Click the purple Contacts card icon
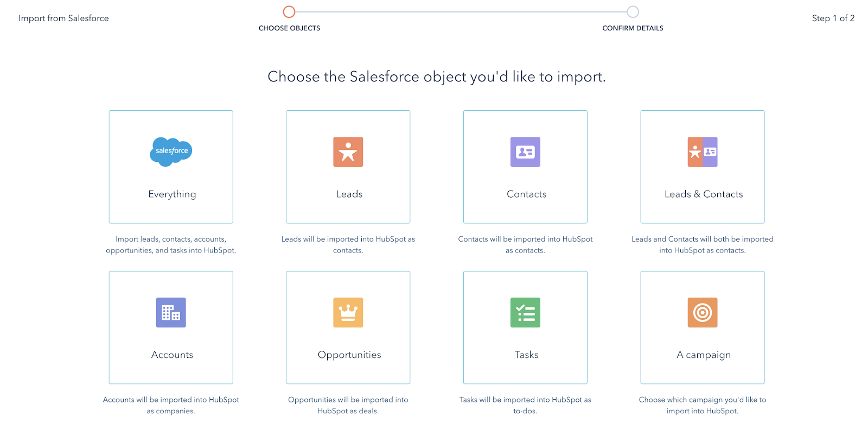This screenshot has width=868, height=429. coord(525,152)
